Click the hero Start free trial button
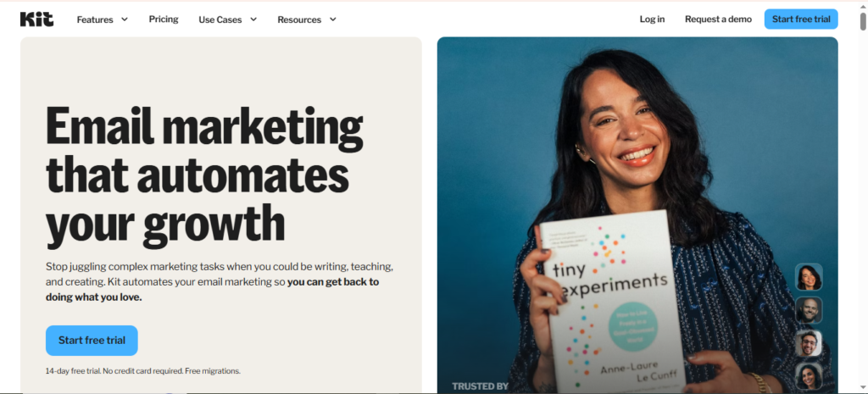 [92, 341]
